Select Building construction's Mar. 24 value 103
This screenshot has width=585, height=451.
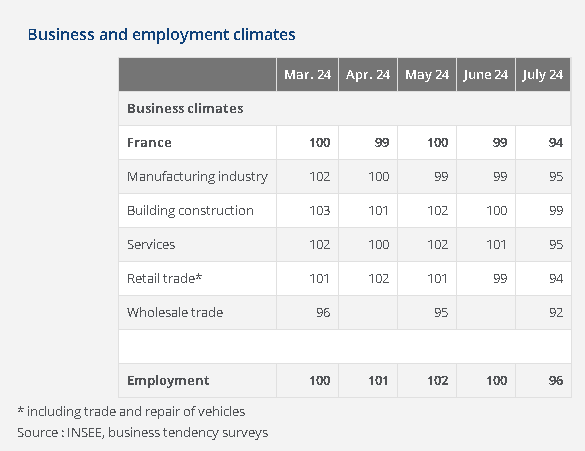[320, 210]
